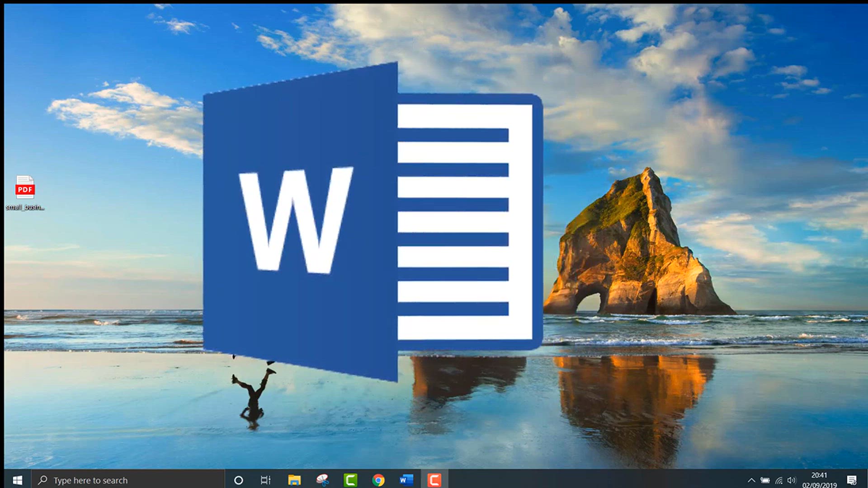Open the Windows Start menu
868x488 pixels.
(x=17, y=480)
